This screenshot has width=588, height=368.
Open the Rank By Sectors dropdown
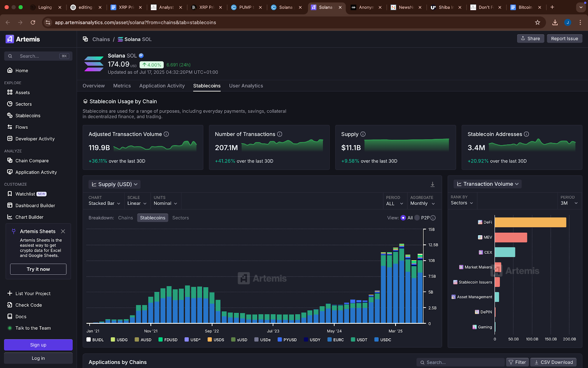coord(462,203)
